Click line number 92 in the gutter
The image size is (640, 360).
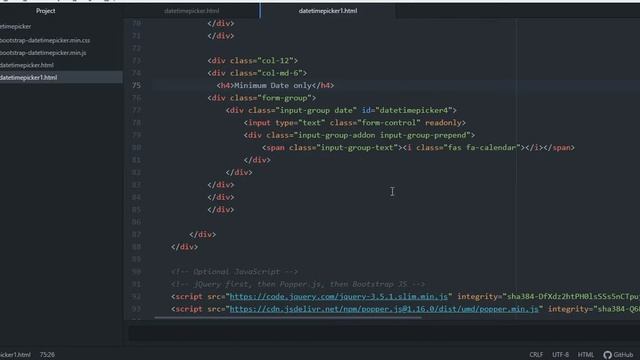pos(136,297)
